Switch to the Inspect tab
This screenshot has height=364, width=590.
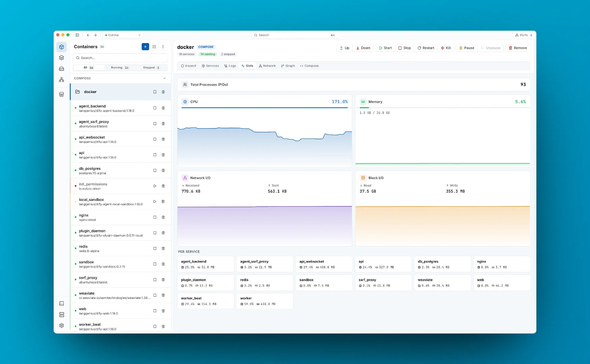point(189,66)
